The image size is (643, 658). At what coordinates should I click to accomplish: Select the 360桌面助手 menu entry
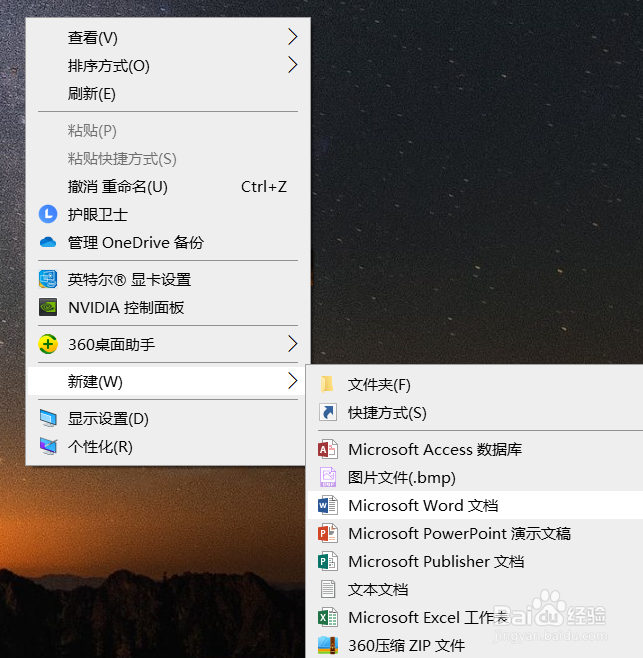pyautogui.click(x=168, y=345)
